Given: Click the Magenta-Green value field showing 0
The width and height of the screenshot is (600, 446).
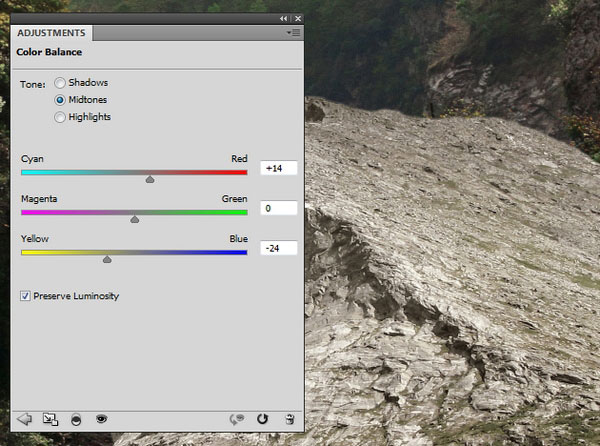Looking at the screenshot, I should pos(279,208).
